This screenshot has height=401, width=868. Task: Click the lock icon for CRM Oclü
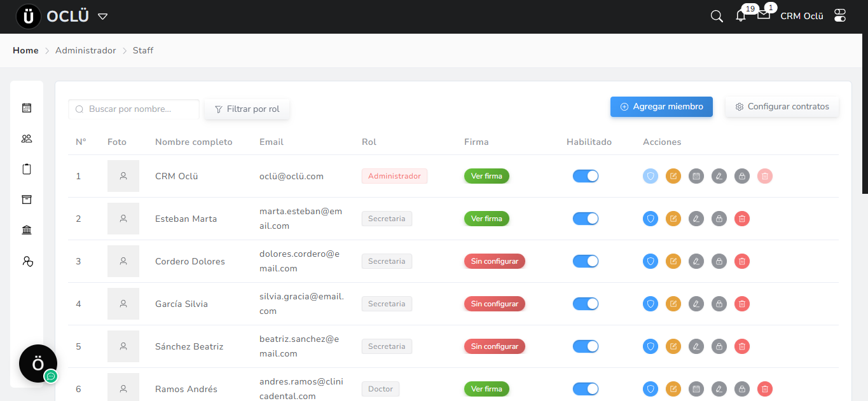tap(742, 176)
